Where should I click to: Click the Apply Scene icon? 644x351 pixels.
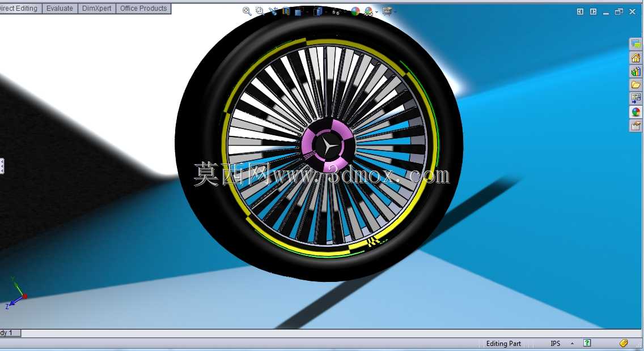point(368,11)
